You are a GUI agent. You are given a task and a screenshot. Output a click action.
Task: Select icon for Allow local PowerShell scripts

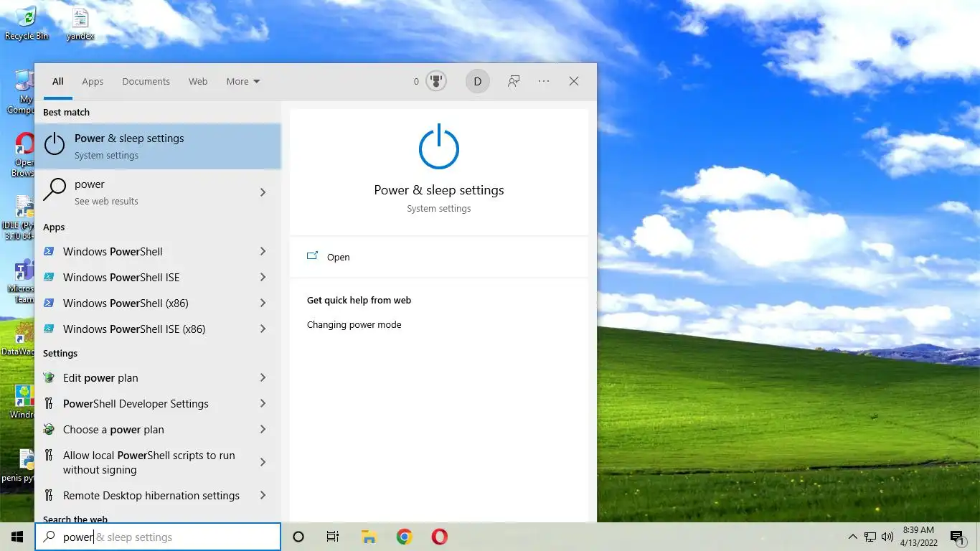(49, 455)
